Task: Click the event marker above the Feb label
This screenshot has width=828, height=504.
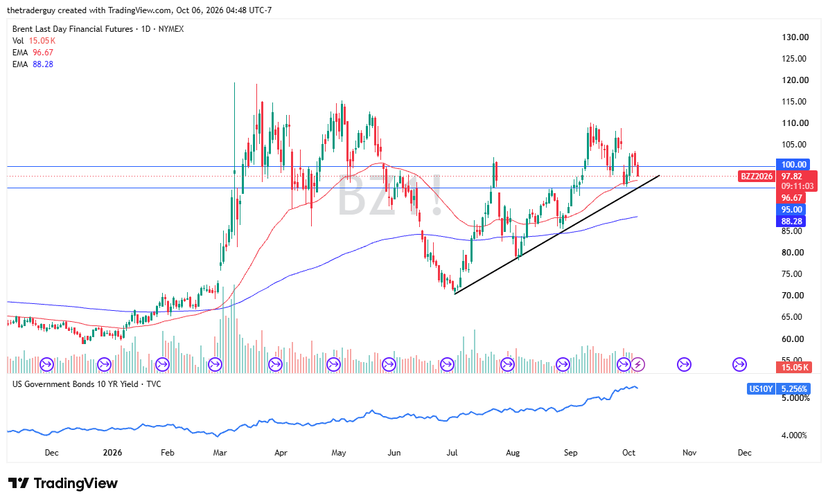Action: 162,364
